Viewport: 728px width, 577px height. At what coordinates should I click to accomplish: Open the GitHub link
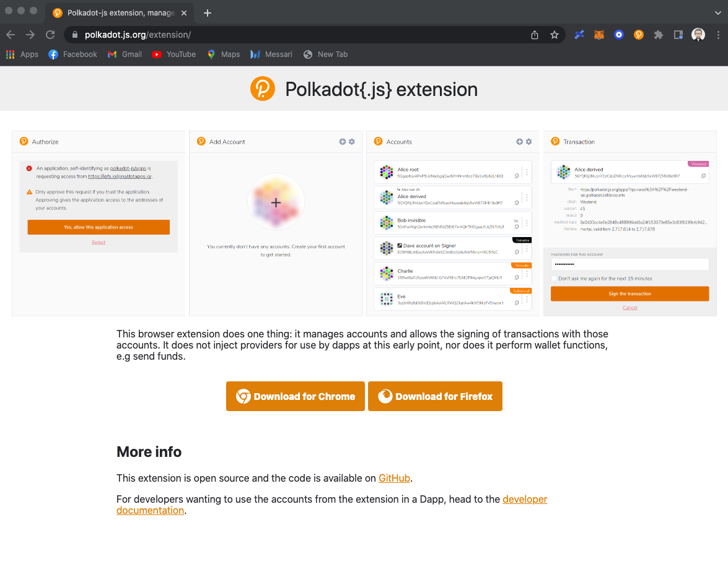[394, 478]
